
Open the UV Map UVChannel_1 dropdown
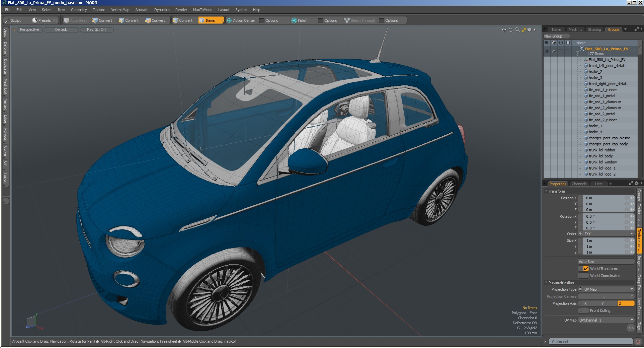pos(606,320)
